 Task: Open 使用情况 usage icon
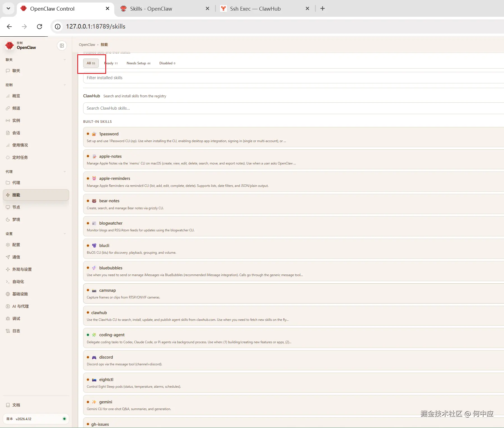8,145
